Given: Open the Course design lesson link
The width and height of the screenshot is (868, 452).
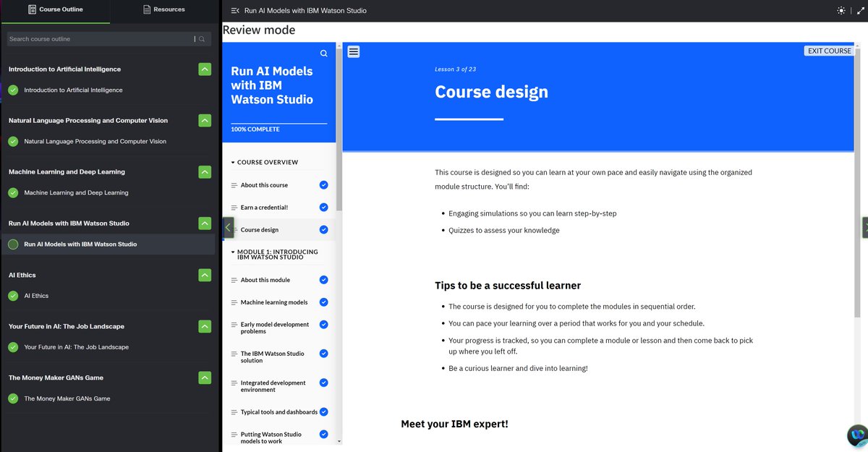Looking at the screenshot, I should point(260,230).
